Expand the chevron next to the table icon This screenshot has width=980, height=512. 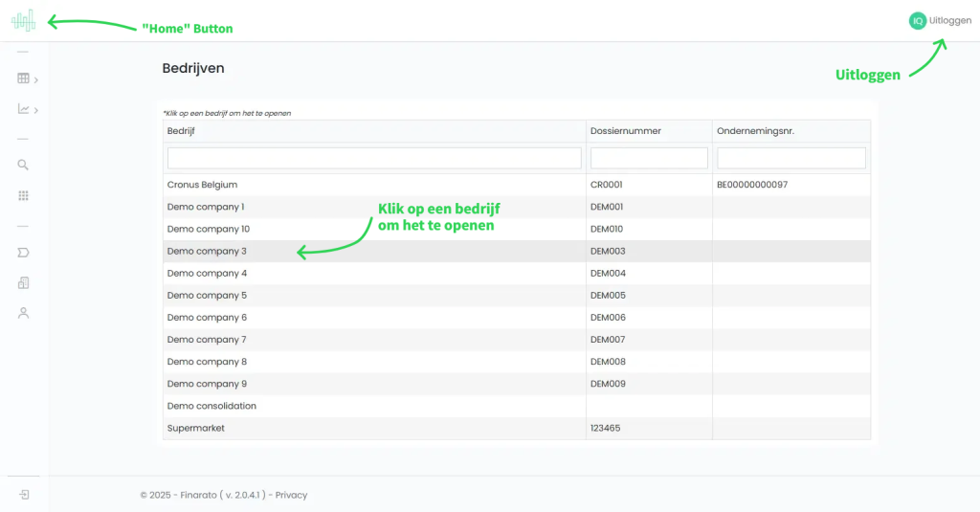pos(36,79)
